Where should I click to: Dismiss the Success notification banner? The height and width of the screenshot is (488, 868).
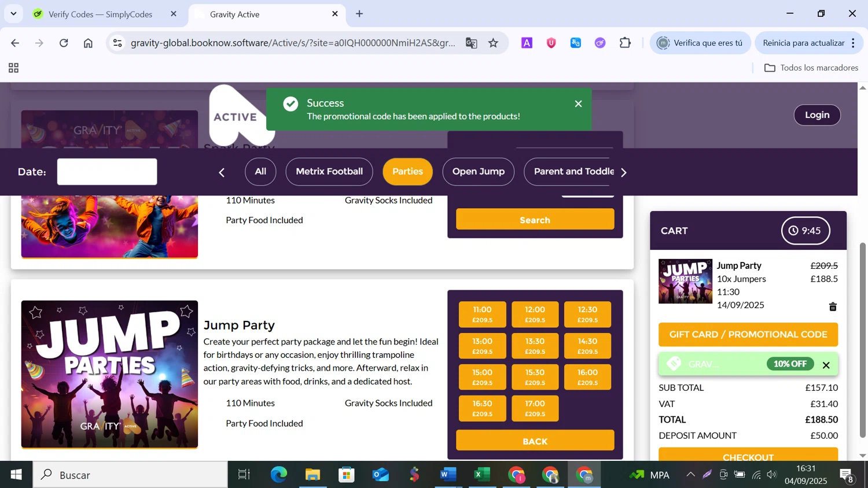pyautogui.click(x=578, y=104)
